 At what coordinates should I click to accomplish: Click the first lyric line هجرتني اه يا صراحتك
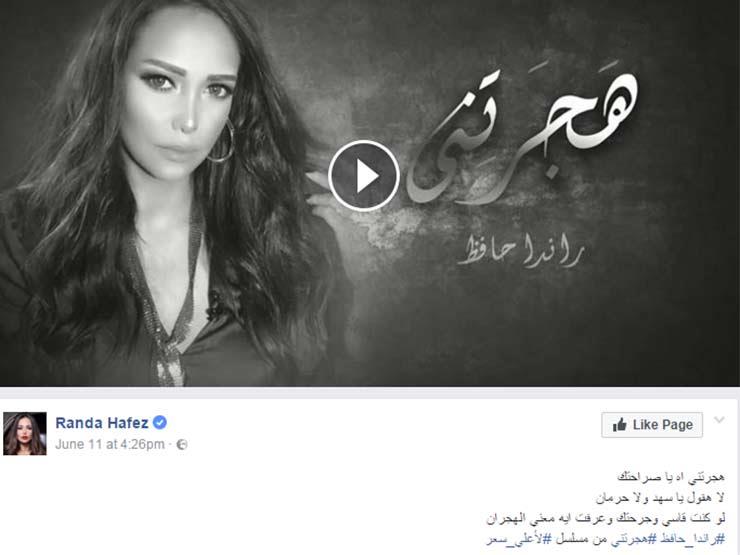[671, 477]
